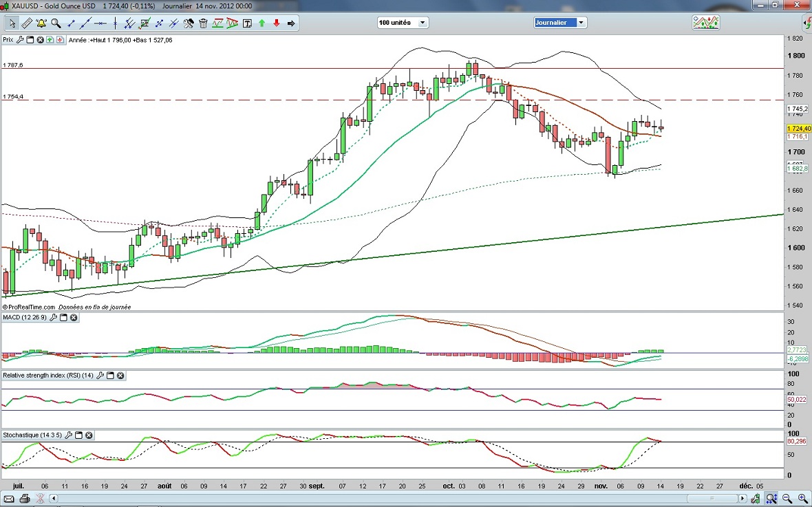Click the black right arrow tool
Image resolution: width=812 pixels, height=507 pixels.
tap(291, 23)
